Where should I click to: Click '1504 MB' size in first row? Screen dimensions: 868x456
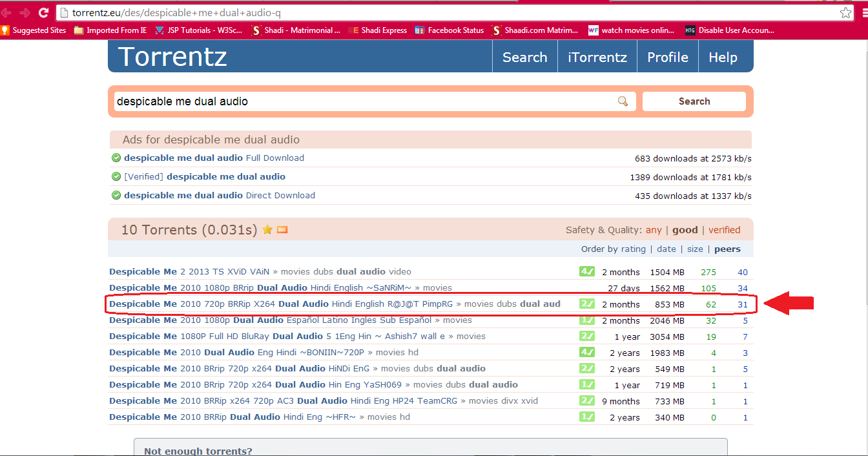(668, 272)
